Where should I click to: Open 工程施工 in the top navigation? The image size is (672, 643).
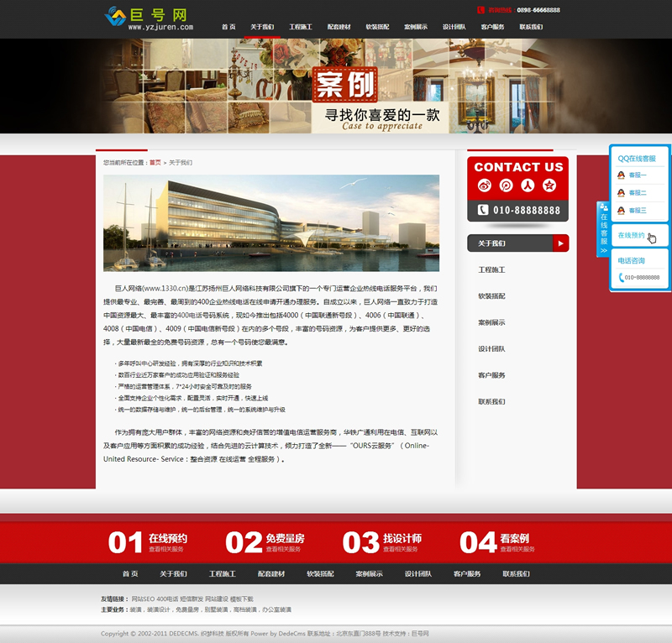tap(301, 27)
